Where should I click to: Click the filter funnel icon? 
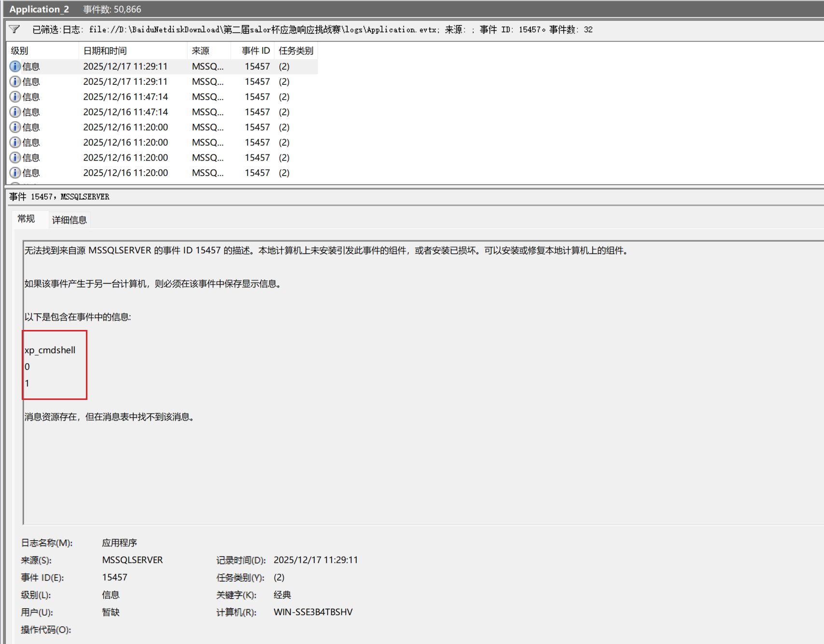point(14,29)
